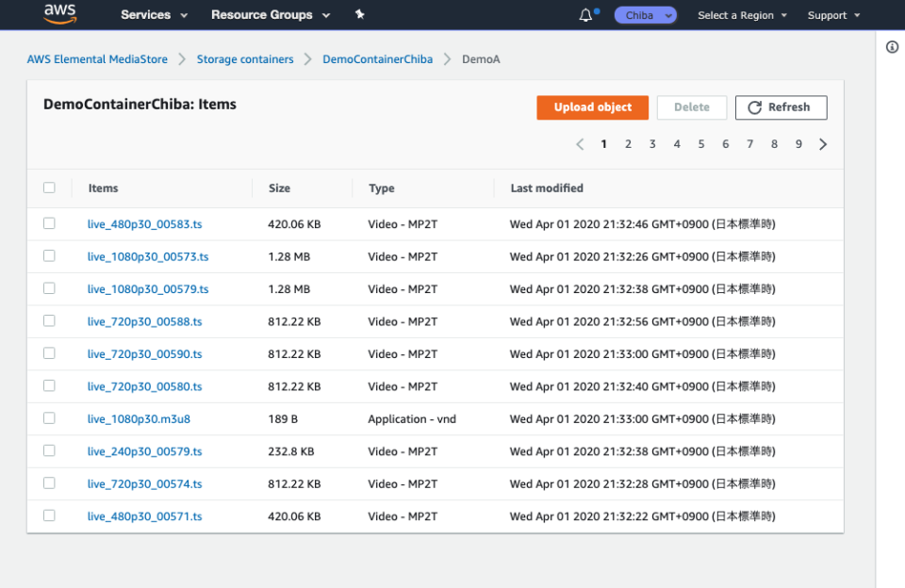Jump to page 8 of items
Image resolution: width=905 pixels, height=588 pixels.
[774, 144]
